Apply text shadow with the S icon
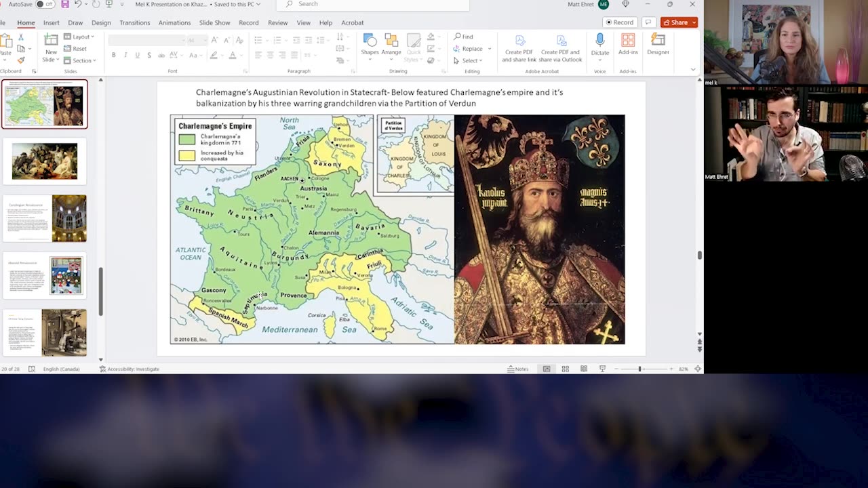Viewport: 868px width, 488px height. tap(150, 55)
